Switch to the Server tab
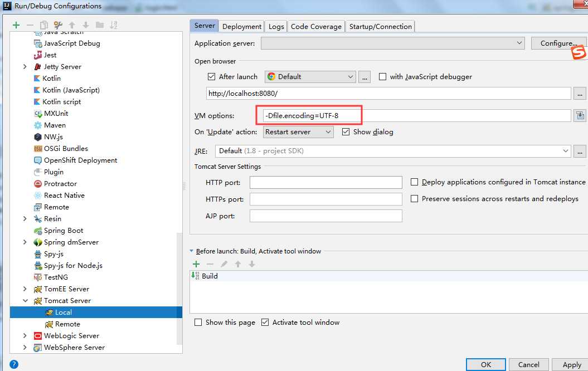The height and width of the screenshot is (371, 588). tap(205, 26)
